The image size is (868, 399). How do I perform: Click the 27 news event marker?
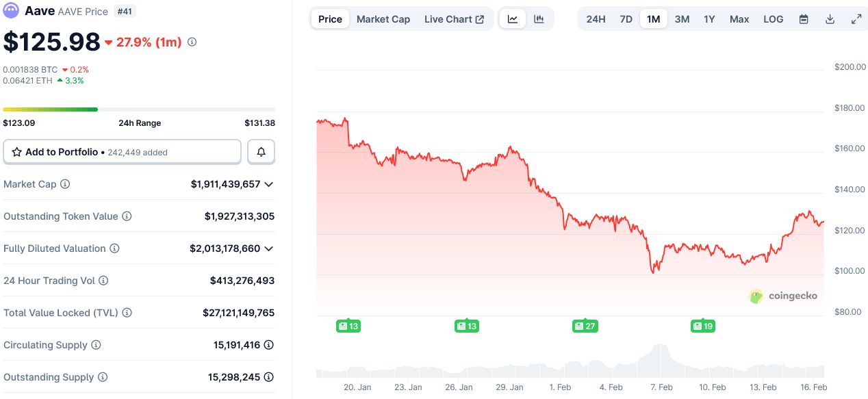(x=585, y=326)
